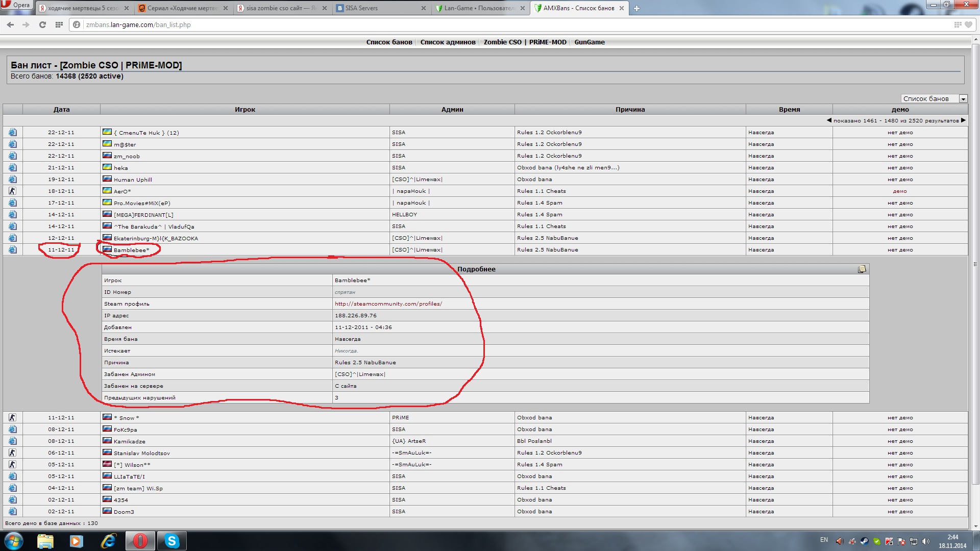Viewport: 980px width, 551px height.
Task: Click the ban icon next to the Bamblebee* row
Action: point(12,250)
